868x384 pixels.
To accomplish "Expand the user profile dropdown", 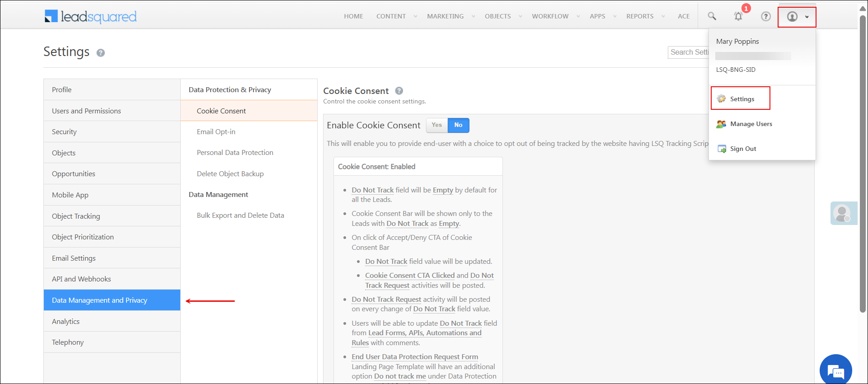I will [797, 17].
